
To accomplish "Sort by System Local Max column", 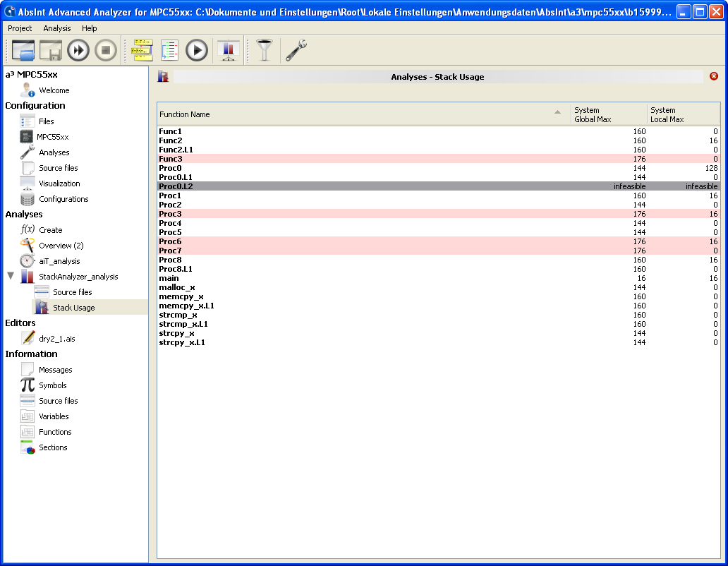I will pos(684,114).
